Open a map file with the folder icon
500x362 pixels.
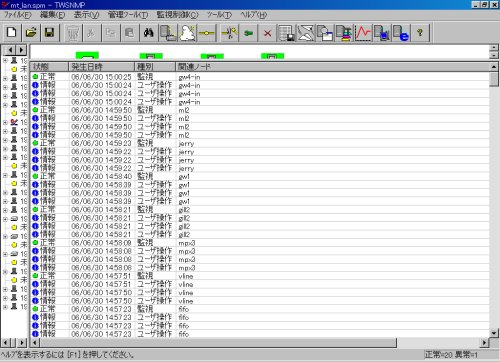tap(31, 33)
